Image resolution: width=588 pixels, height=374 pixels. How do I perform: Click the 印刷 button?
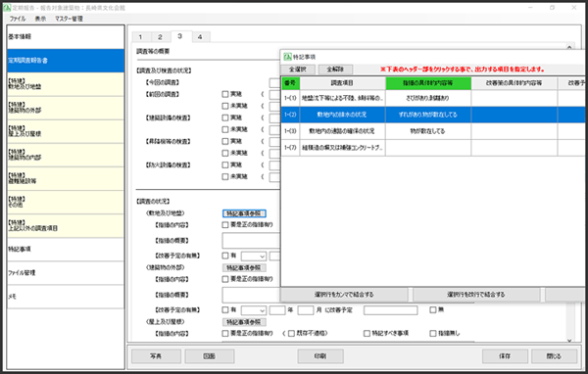(x=320, y=356)
